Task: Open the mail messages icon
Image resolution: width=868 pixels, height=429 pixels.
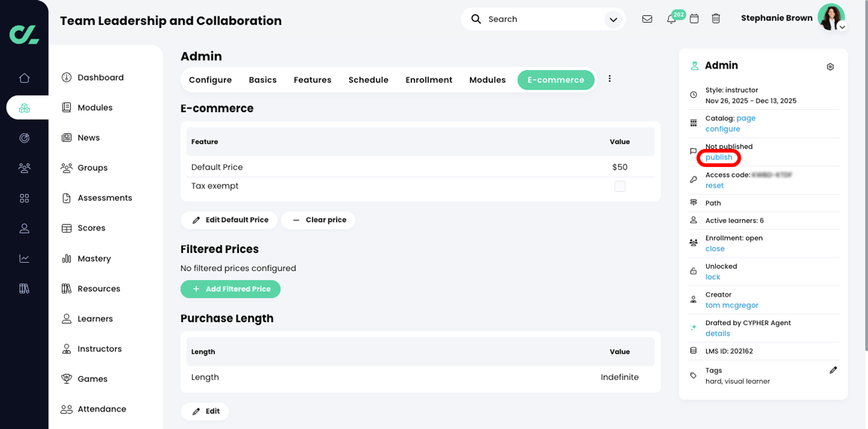Action: [646, 19]
